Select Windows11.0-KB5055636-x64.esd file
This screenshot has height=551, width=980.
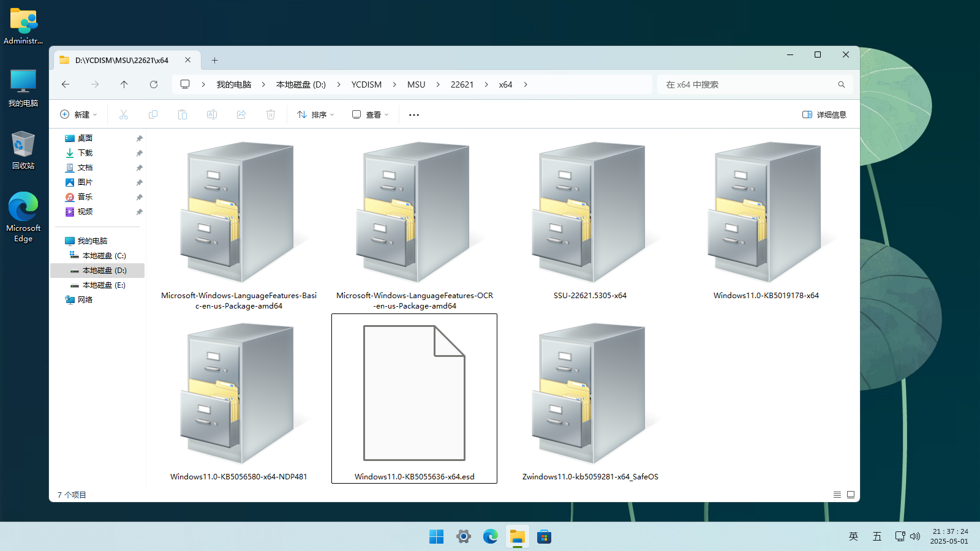point(415,399)
